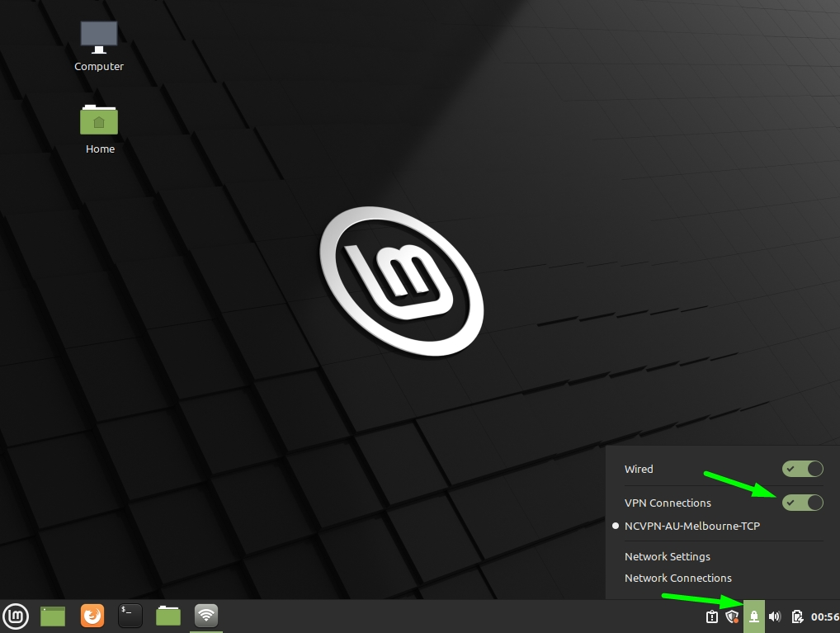
Task: Click the VPN Connections menu entry
Action: point(668,503)
